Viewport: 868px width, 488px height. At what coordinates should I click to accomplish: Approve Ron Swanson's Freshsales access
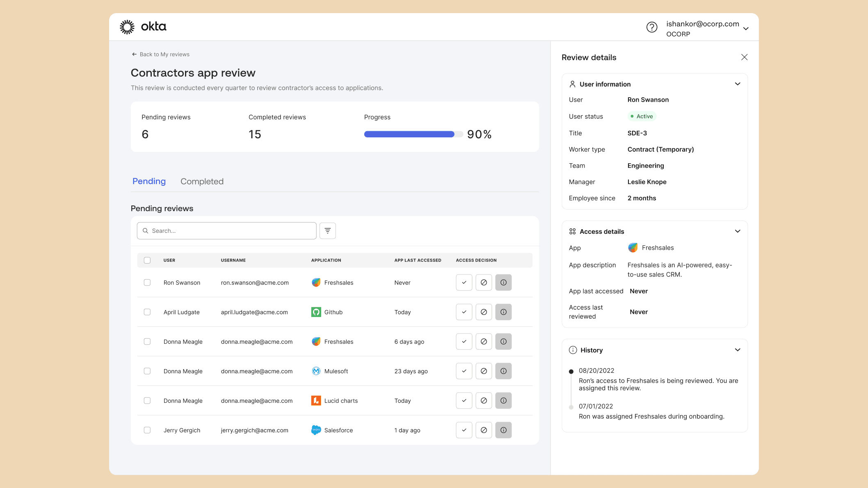(464, 283)
